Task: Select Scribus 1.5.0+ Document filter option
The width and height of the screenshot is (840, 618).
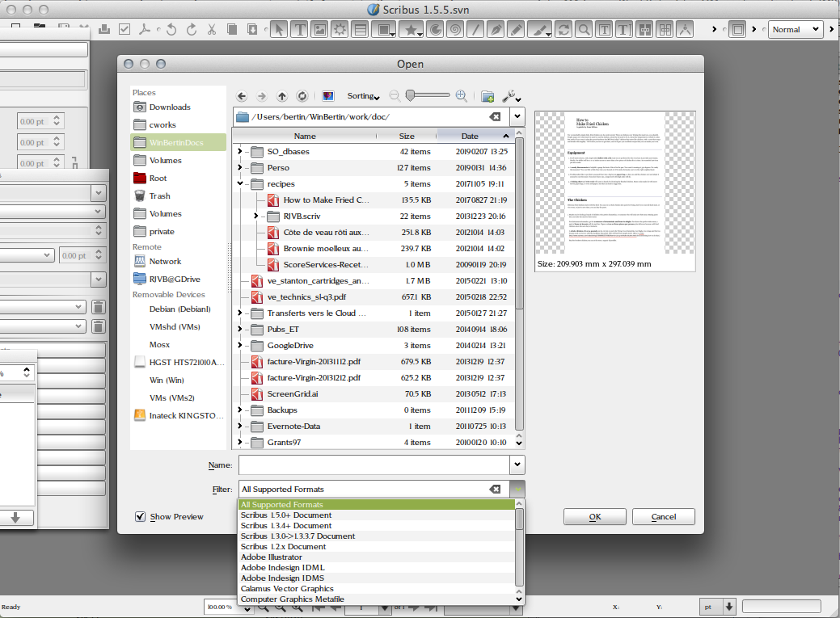Action: (x=286, y=515)
